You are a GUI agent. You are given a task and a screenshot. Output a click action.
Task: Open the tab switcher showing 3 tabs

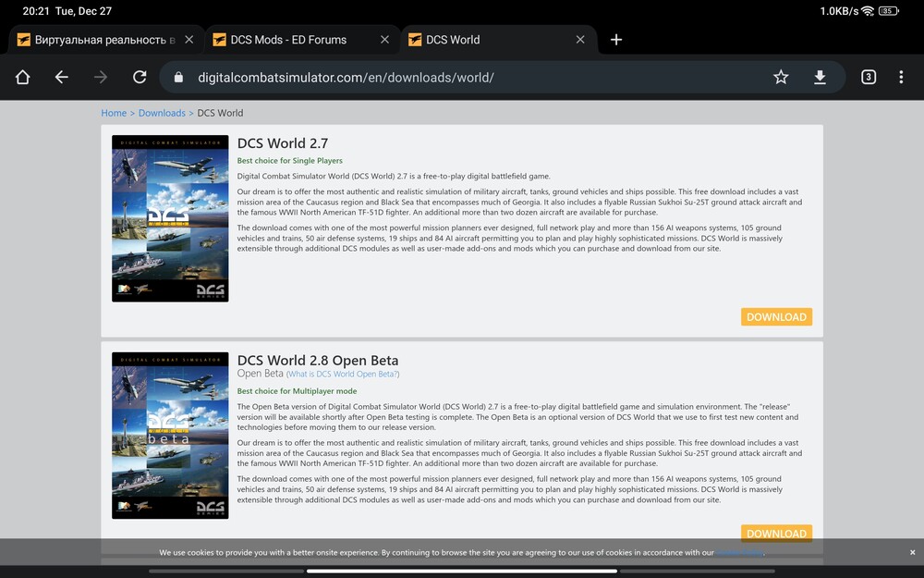868,78
